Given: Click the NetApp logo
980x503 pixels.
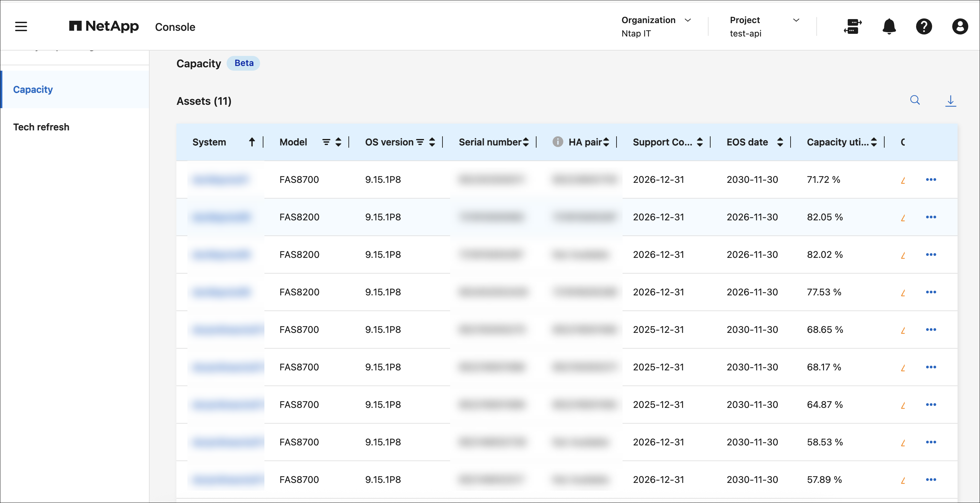Looking at the screenshot, I should pos(103,26).
